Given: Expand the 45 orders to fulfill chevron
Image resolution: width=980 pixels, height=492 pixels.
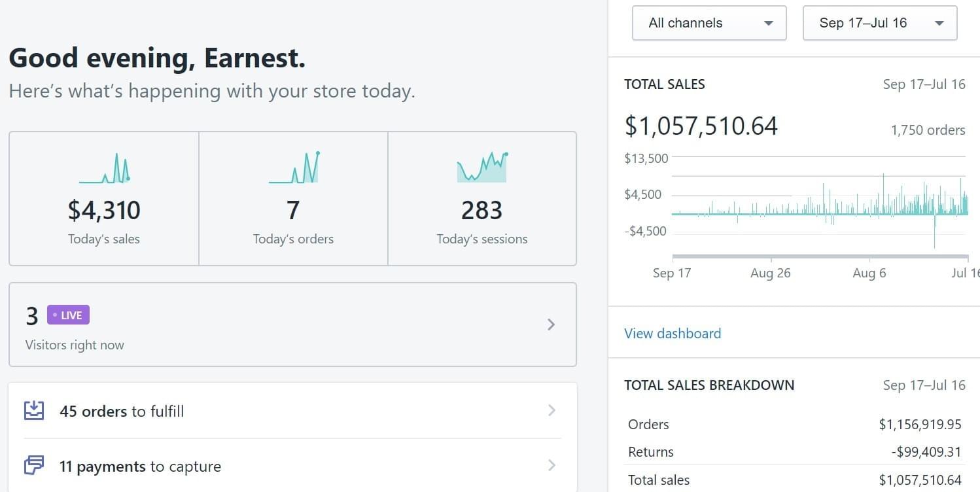Looking at the screenshot, I should [x=551, y=410].
